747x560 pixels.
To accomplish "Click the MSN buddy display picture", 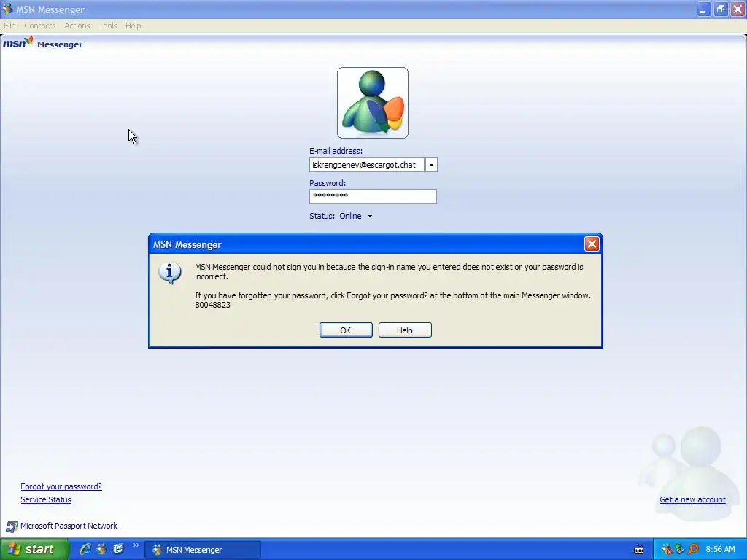I will pos(373,103).
